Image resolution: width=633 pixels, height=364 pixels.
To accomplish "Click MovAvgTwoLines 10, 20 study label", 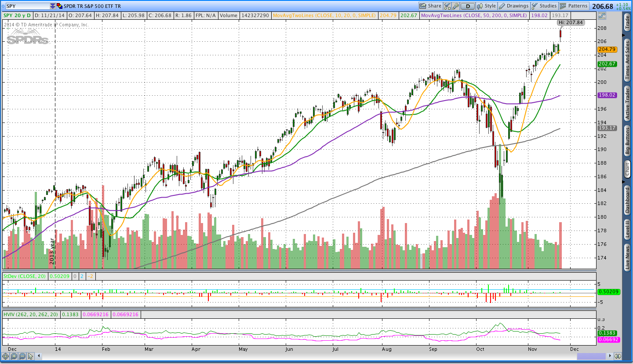I will tap(324, 15).
